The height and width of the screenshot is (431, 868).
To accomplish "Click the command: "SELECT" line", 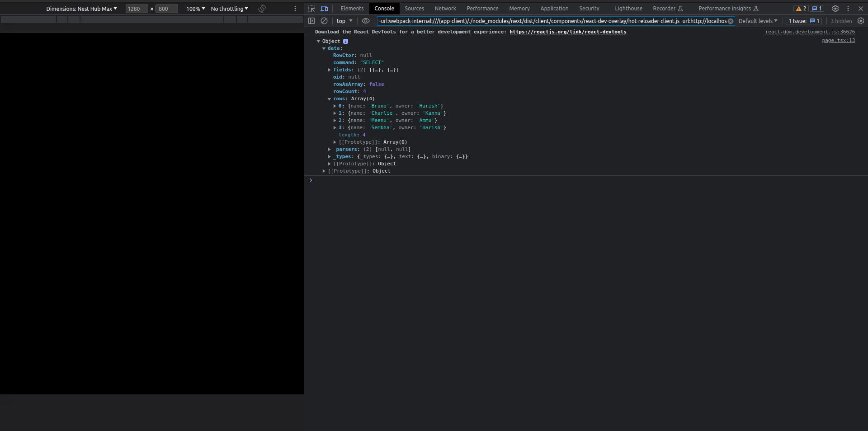I will tap(358, 63).
